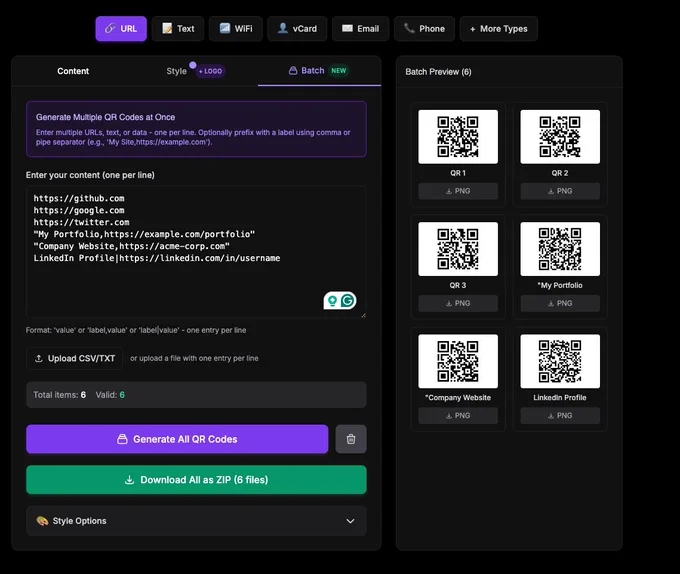Choose the WiFi QR type
The image size is (680, 574).
236,29
